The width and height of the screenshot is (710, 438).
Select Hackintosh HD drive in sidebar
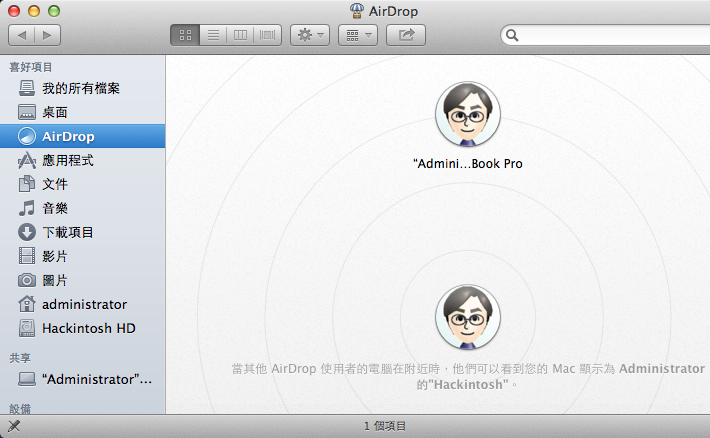click(x=82, y=328)
